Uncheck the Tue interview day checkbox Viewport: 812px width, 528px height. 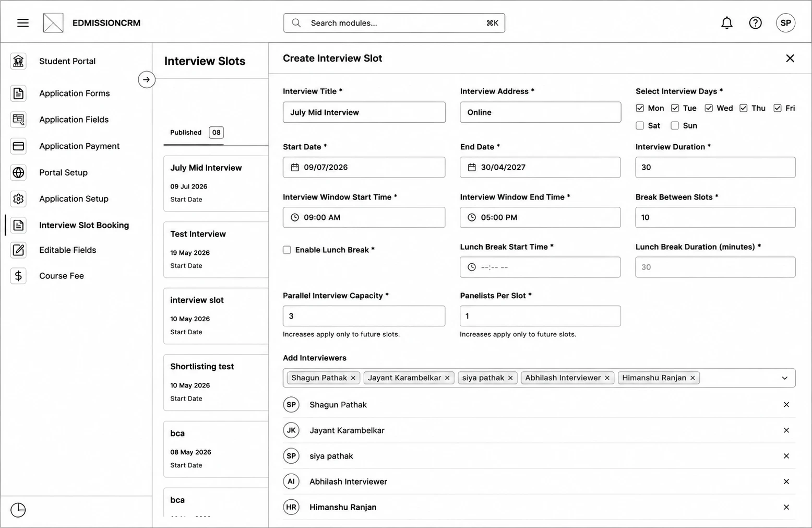pyautogui.click(x=675, y=108)
